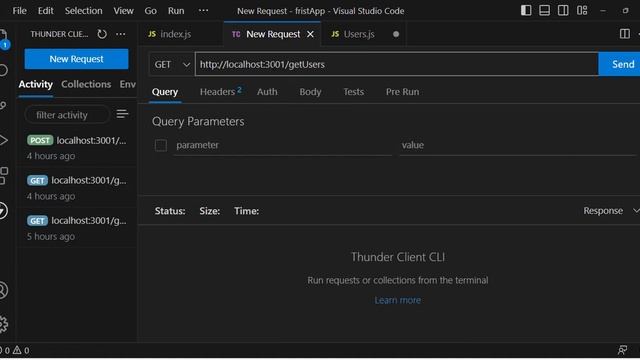The height and width of the screenshot is (360, 640).
Task: Open the Go menu
Action: click(150, 11)
